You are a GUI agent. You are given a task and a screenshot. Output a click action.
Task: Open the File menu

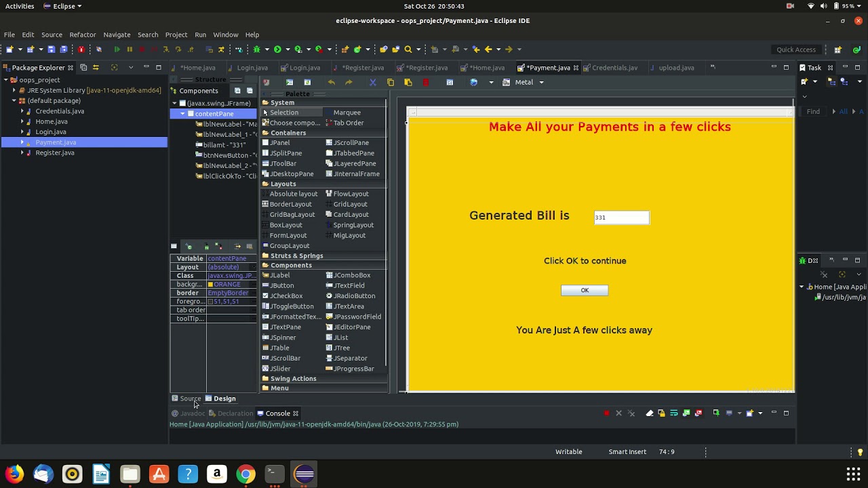tap(9, 35)
